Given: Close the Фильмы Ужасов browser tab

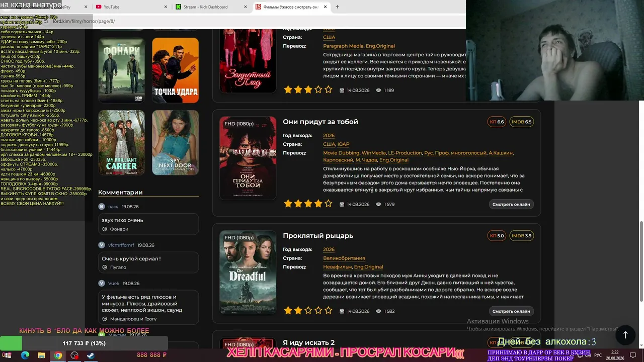Looking at the screenshot, I should pyautogui.click(x=325, y=7).
